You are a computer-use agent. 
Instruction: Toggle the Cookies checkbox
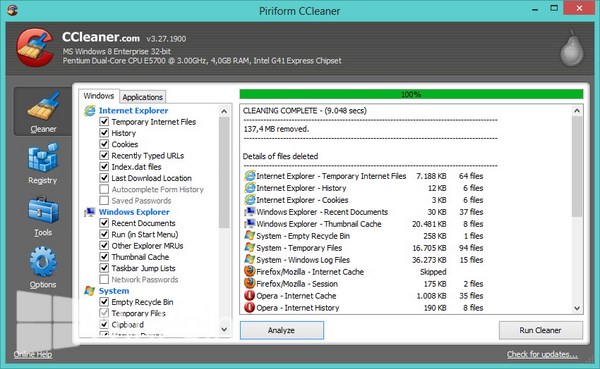click(x=104, y=144)
